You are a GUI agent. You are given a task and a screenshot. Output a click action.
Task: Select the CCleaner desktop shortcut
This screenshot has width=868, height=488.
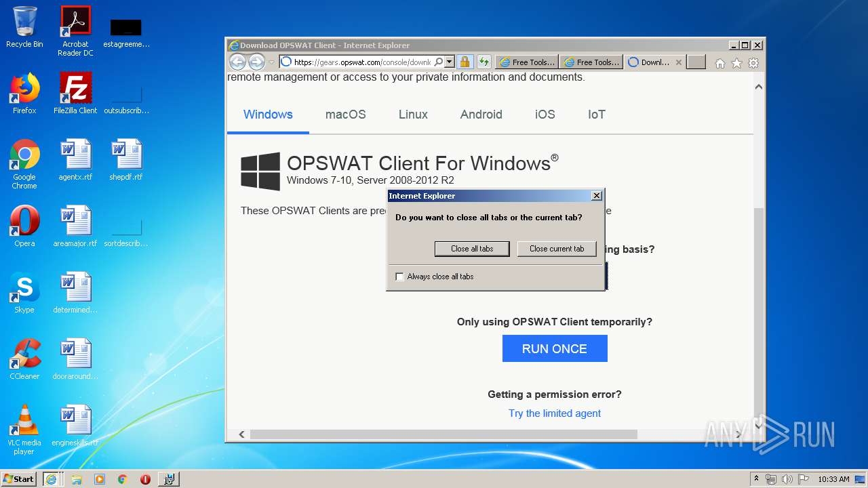[x=24, y=359]
